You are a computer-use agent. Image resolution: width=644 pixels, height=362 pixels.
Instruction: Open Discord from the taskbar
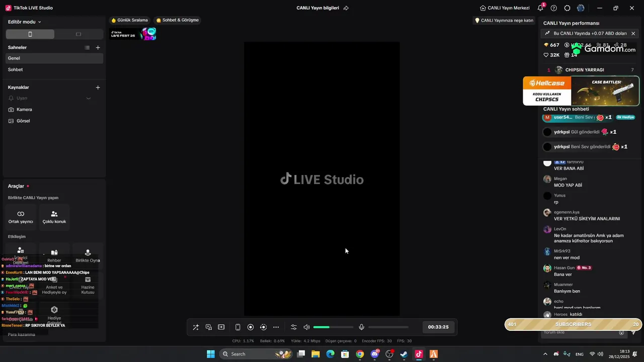click(374, 354)
